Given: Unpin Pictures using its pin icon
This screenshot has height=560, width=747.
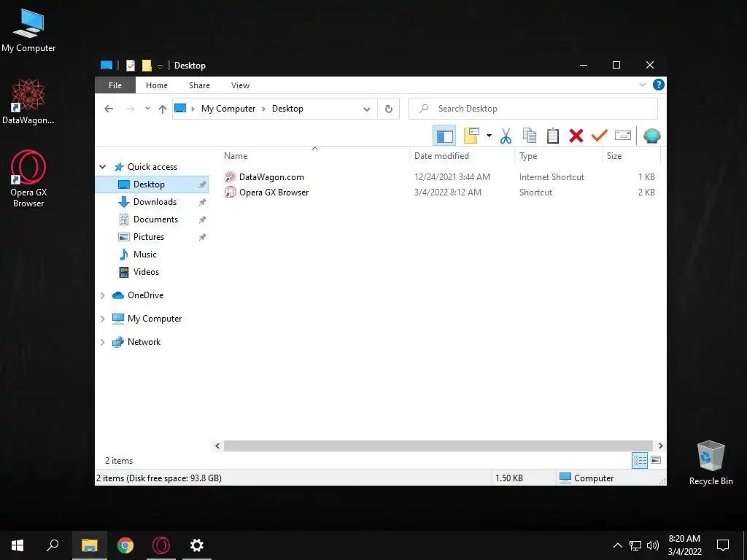Looking at the screenshot, I should 203,237.
